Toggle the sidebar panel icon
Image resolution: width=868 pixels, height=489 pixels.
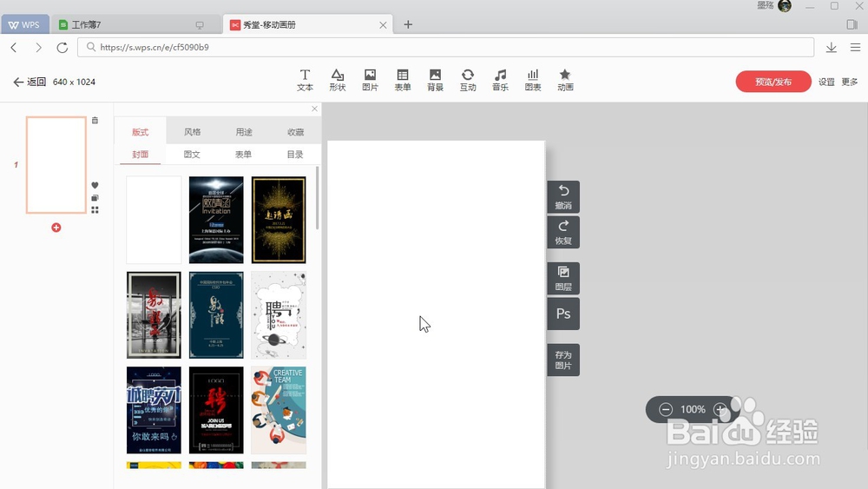point(852,24)
